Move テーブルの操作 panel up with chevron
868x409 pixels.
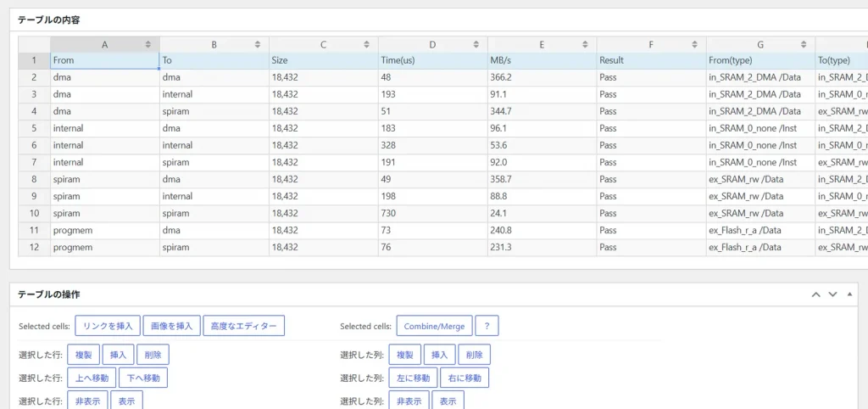(816, 294)
